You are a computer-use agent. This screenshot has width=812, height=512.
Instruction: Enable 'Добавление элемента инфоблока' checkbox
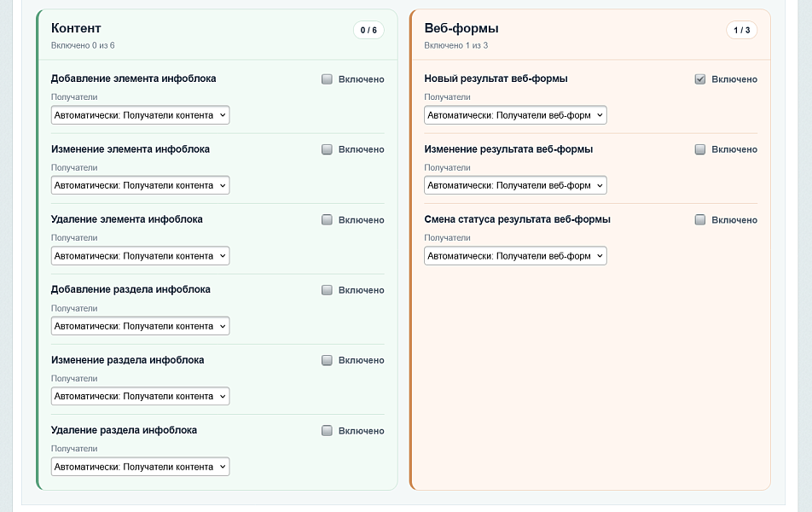(327, 79)
